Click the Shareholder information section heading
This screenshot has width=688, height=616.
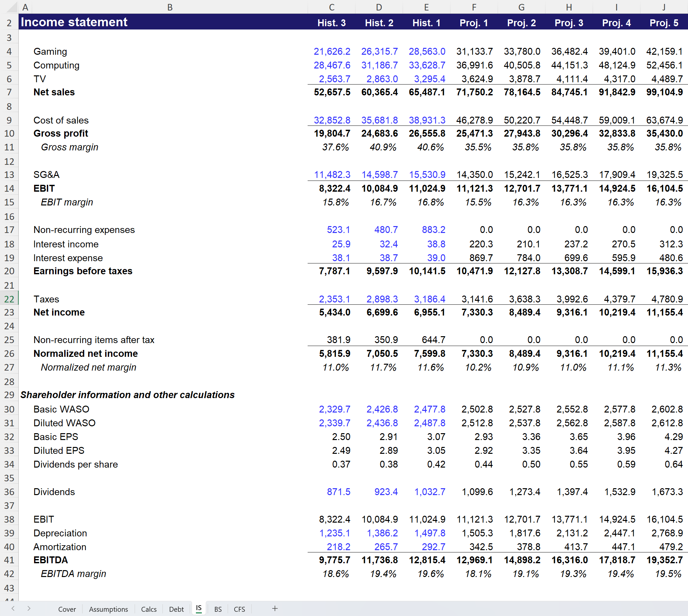[127, 395]
